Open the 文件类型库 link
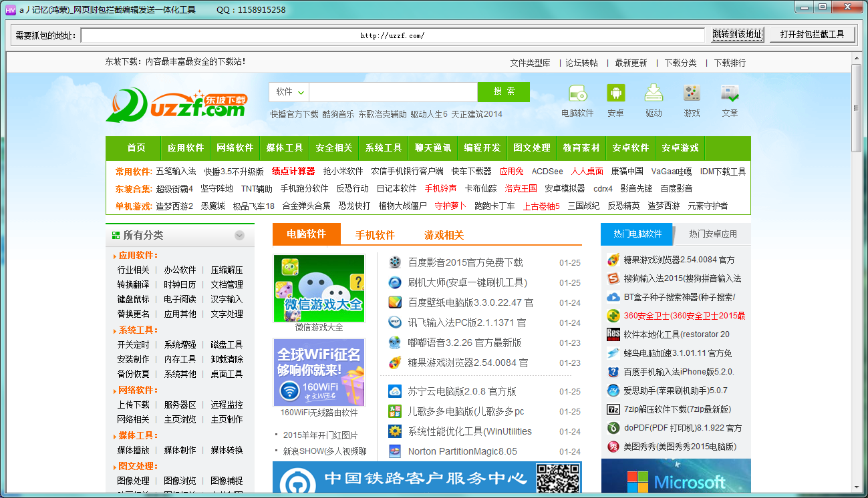868x498 pixels. pyautogui.click(x=531, y=63)
